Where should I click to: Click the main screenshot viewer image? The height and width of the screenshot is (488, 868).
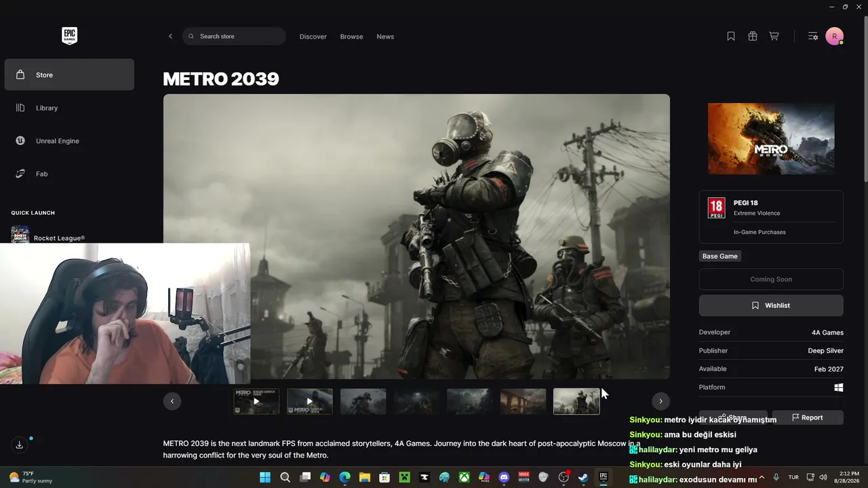click(416, 237)
